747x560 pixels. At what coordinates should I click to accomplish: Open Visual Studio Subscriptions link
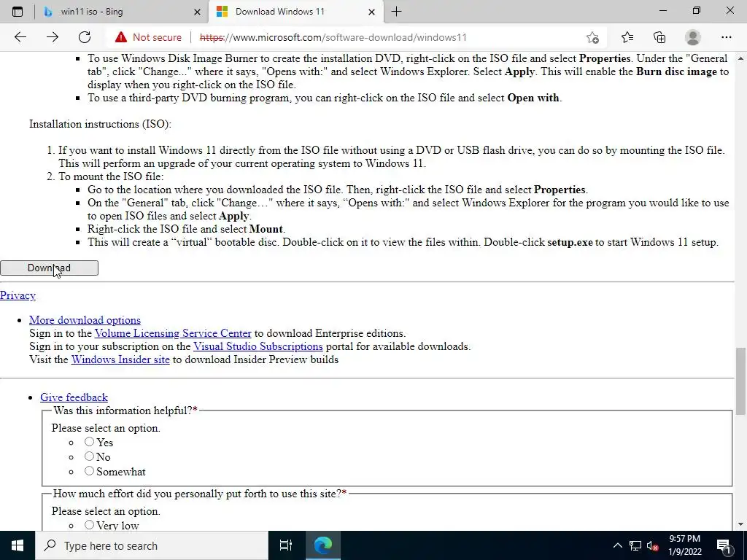pos(258,346)
